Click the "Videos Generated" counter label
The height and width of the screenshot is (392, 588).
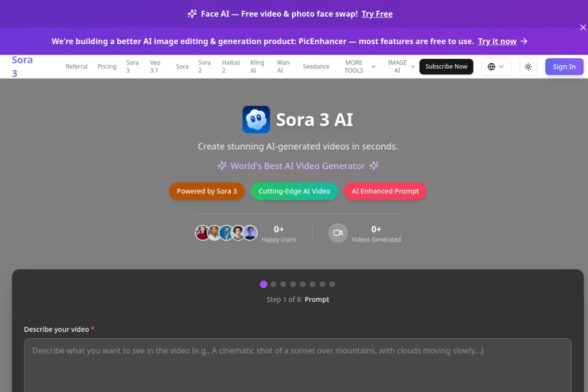[376, 239]
